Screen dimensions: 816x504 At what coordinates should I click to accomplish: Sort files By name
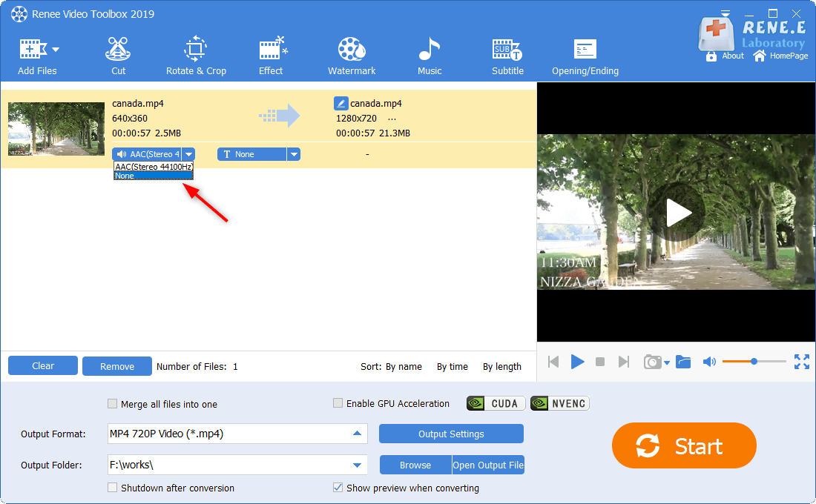[404, 367]
